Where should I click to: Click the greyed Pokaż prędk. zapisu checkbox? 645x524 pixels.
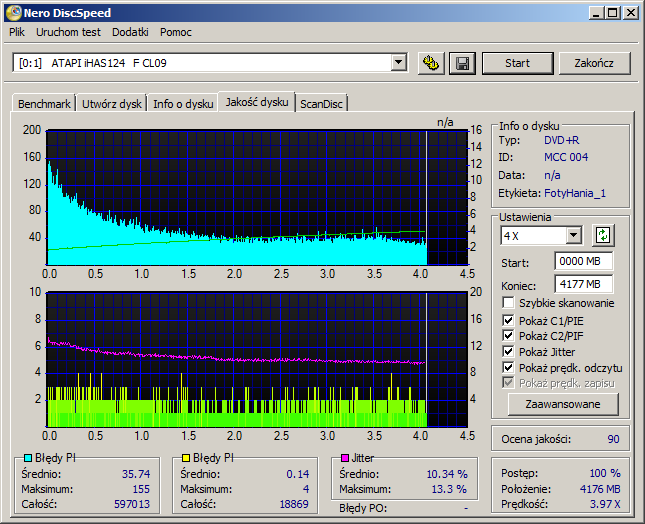pos(508,383)
